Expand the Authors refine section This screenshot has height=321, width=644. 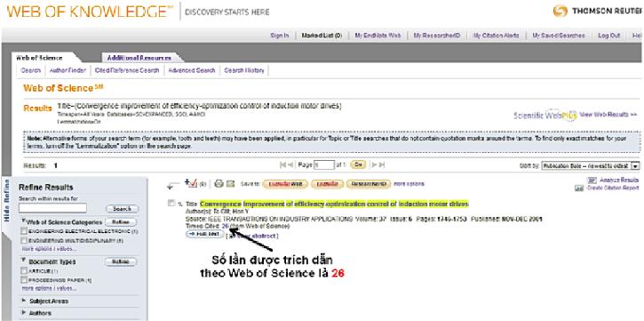click(x=24, y=313)
